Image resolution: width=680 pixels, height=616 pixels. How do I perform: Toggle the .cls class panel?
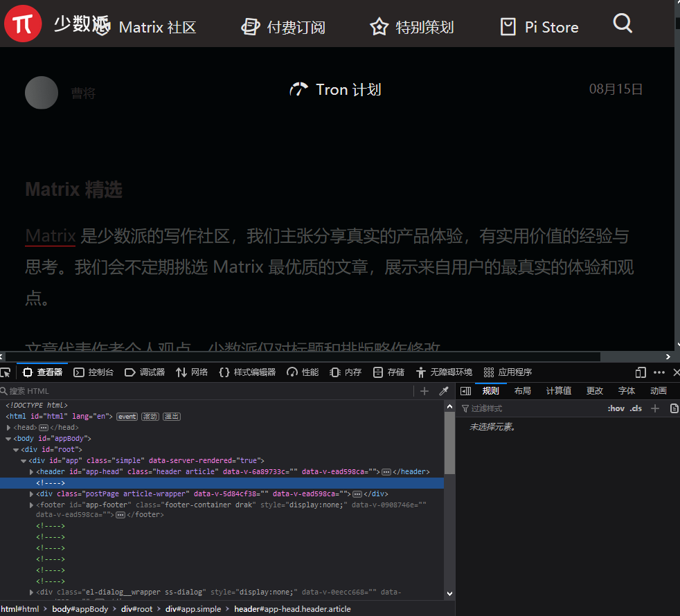point(636,408)
